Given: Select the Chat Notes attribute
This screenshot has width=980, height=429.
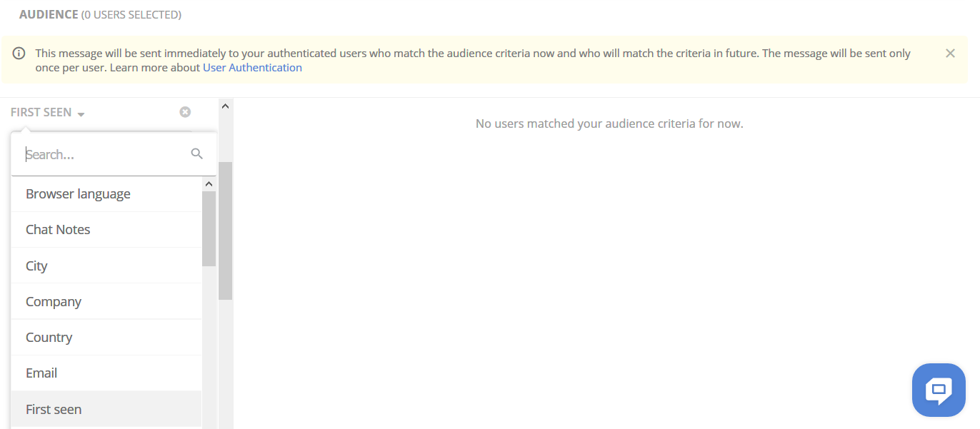Looking at the screenshot, I should (58, 230).
